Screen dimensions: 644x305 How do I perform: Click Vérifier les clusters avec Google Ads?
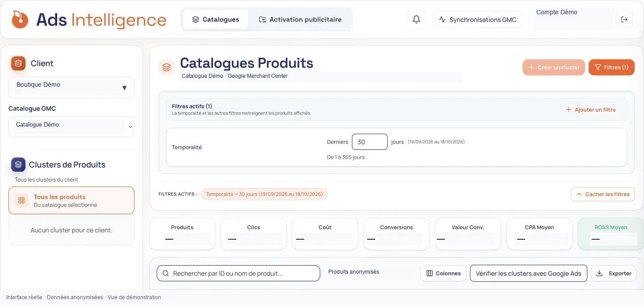(529, 273)
